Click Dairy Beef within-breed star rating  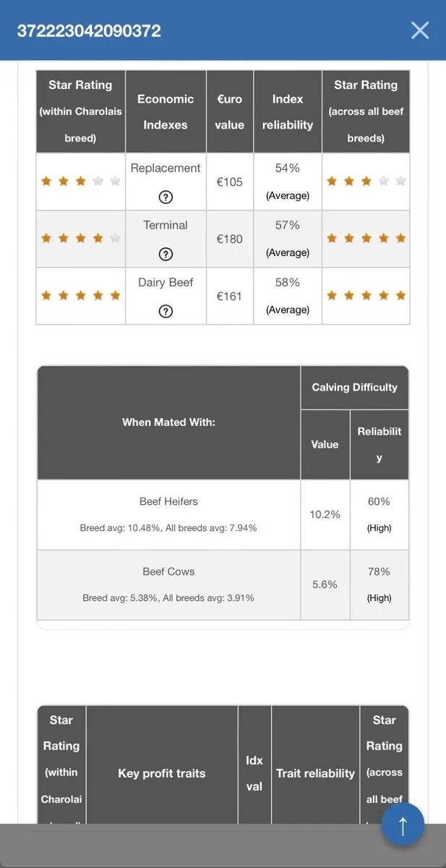tap(80, 296)
